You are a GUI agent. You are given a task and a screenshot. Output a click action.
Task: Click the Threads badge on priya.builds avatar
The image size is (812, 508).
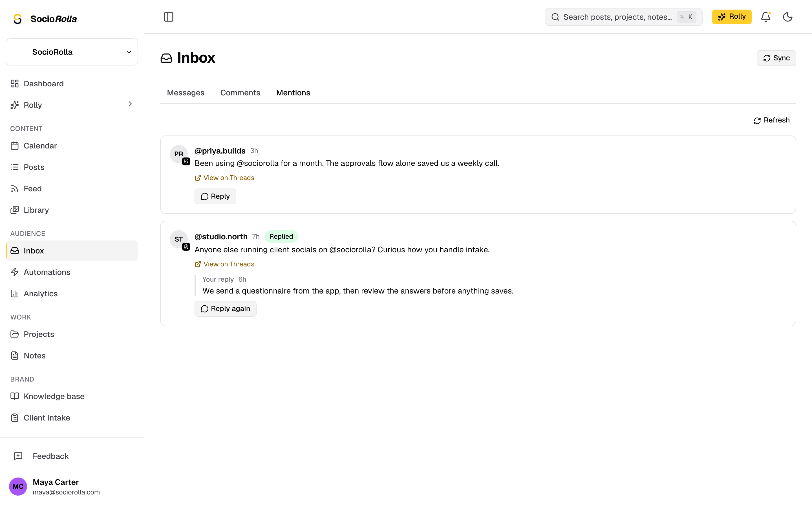[186, 162]
